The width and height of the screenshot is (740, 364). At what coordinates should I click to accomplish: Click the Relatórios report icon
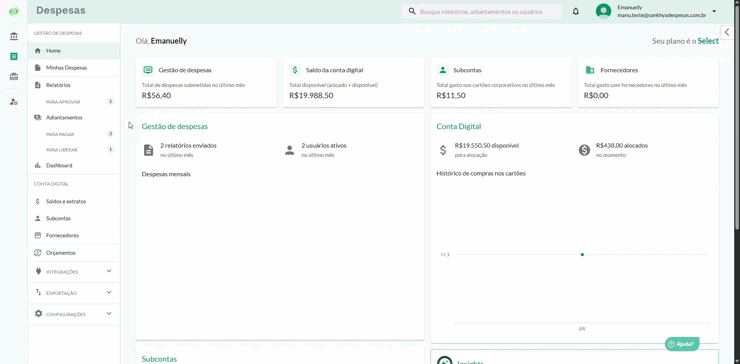pyautogui.click(x=38, y=85)
